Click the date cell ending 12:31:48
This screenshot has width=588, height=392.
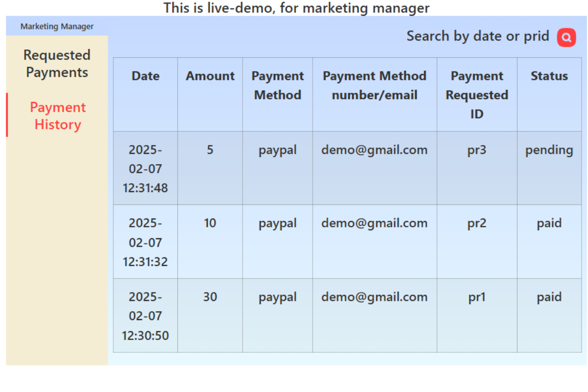coord(146,169)
